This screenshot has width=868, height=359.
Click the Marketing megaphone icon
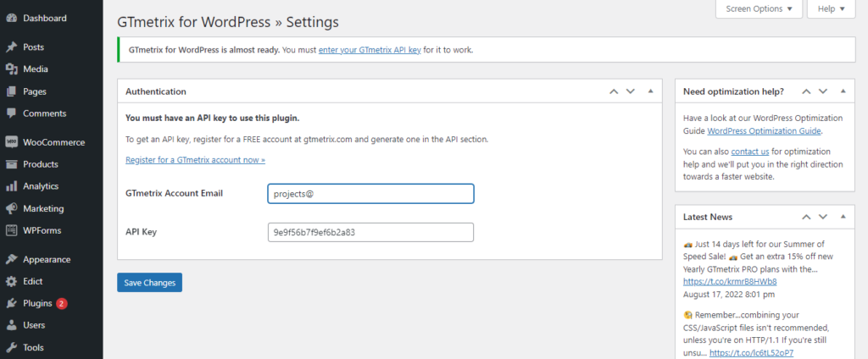click(11, 208)
